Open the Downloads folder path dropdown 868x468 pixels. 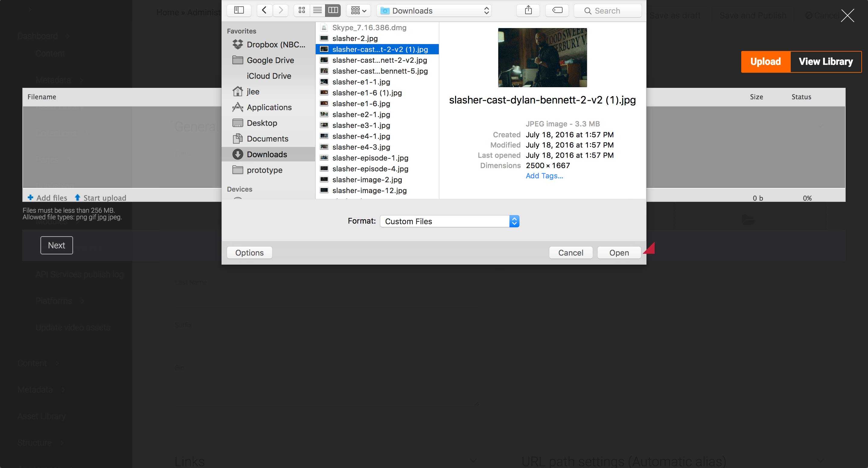[434, 11]
